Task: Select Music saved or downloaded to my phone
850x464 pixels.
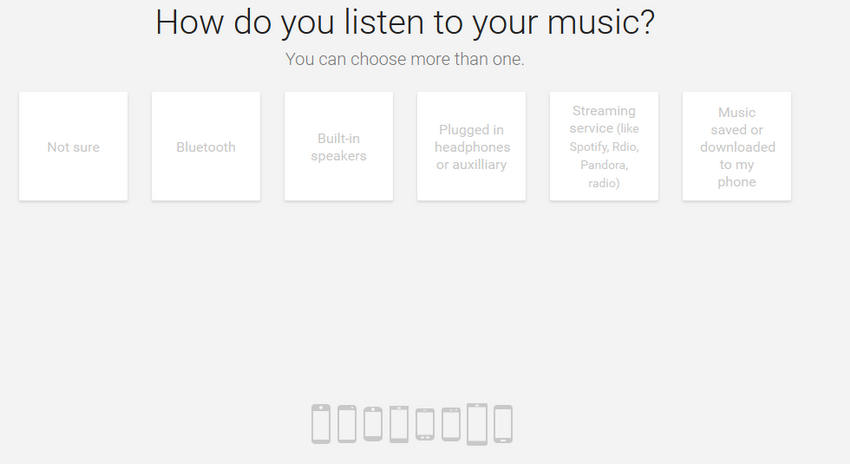Action: click(737, 146)
